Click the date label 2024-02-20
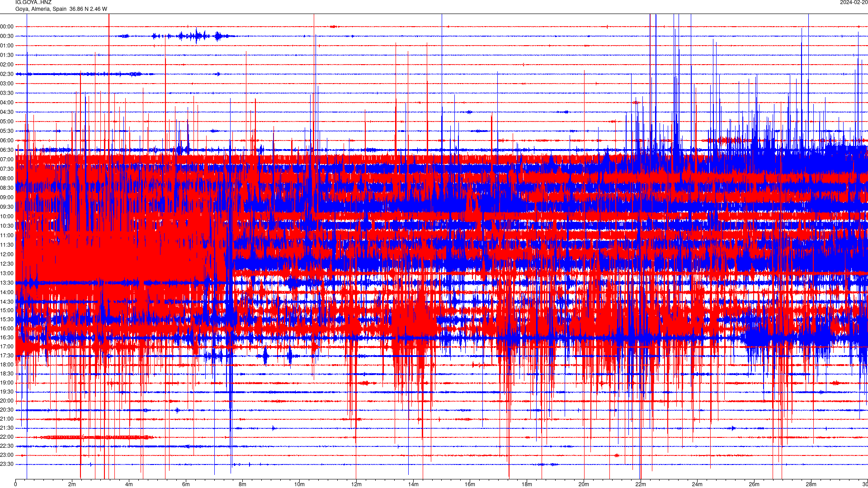 [x=854, y=2]
